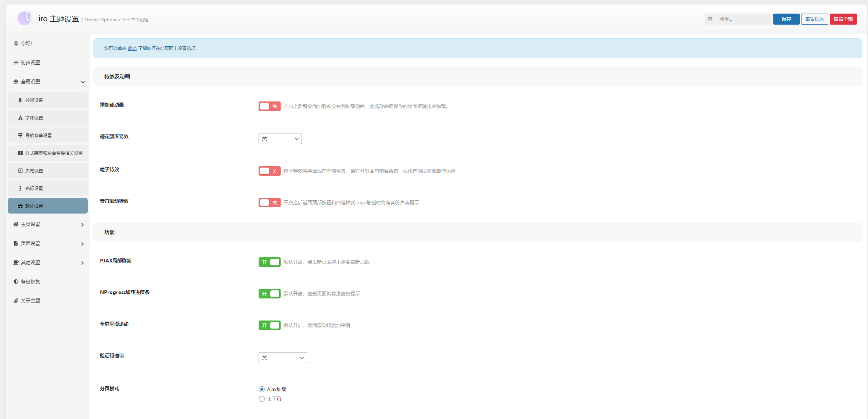Viewport: 868px width, 419px height.
Task: Open 备份恢复 via the shield icon
Action: (x=16, y=282)
